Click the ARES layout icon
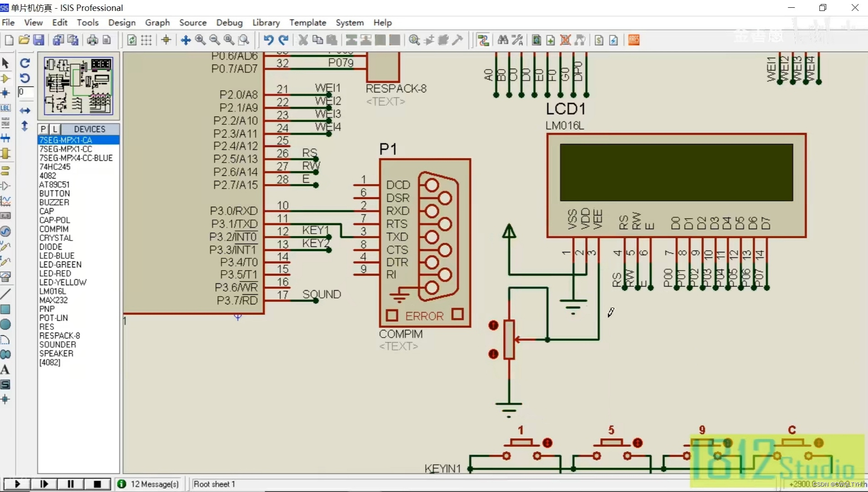Viewport: 868px width, 492px height. 634,40
